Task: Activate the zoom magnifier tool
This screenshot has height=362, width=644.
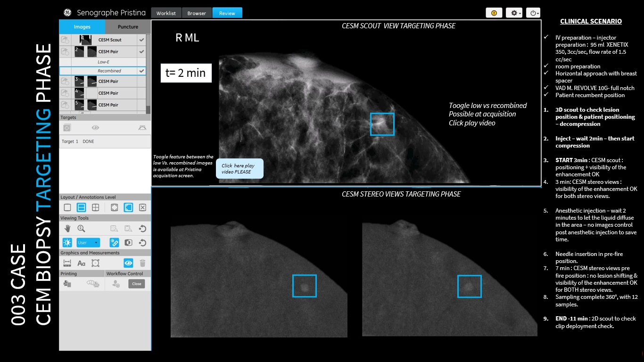Action: (81, 229)
